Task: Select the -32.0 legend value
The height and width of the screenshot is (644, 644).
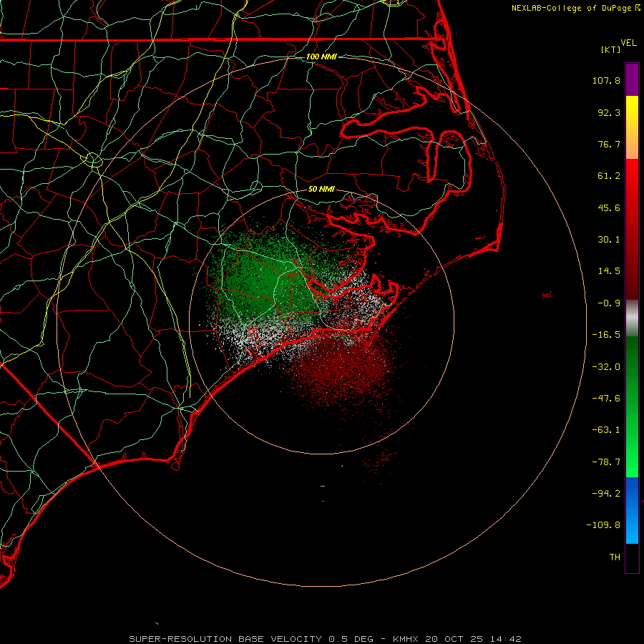Action: pyautogui.click(x=606, y=367)
